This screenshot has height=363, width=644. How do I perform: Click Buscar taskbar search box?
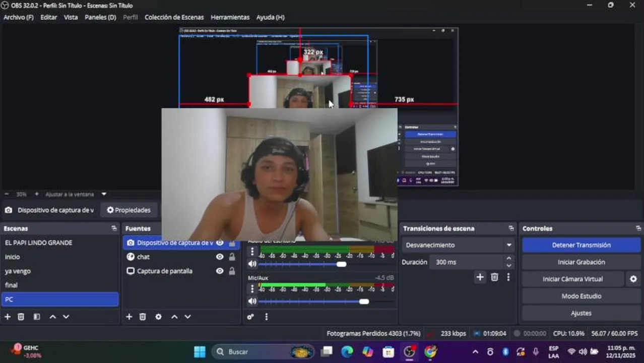click(263, 351)
